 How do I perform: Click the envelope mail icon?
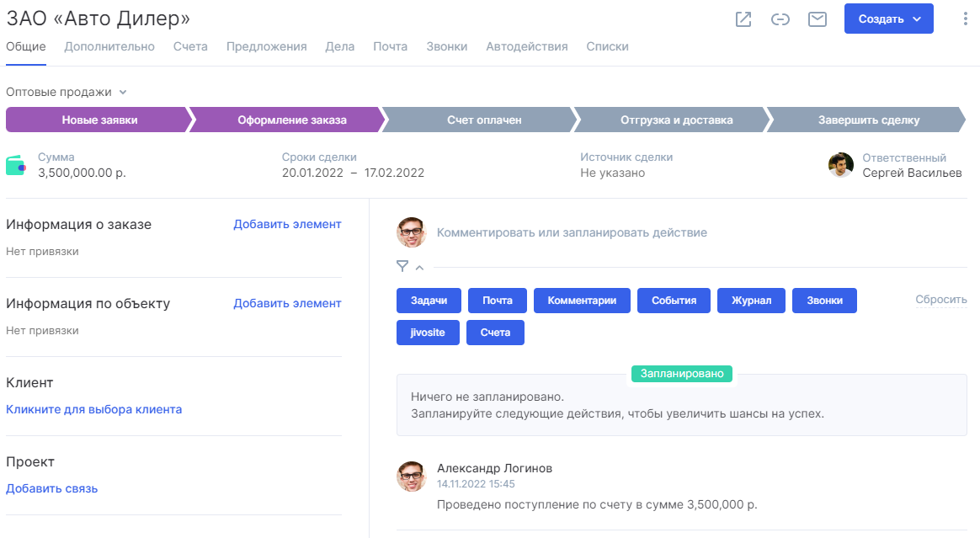point(818,19)
